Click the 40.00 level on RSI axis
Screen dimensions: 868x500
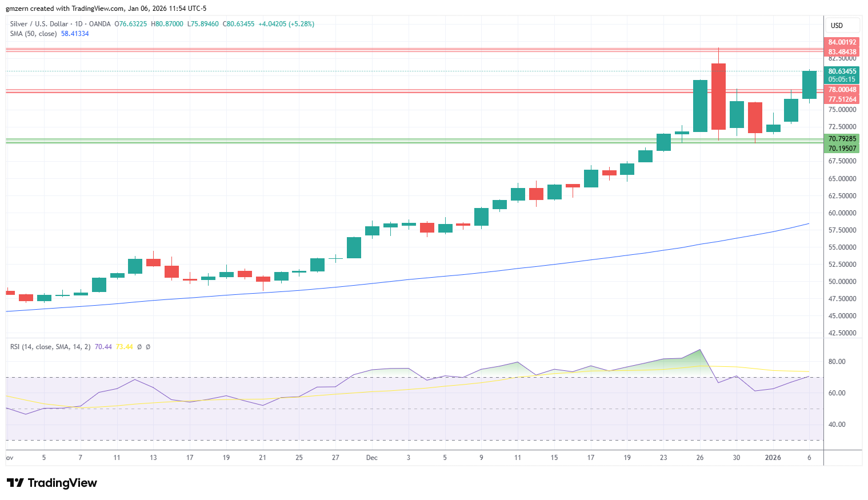point(837,425)
